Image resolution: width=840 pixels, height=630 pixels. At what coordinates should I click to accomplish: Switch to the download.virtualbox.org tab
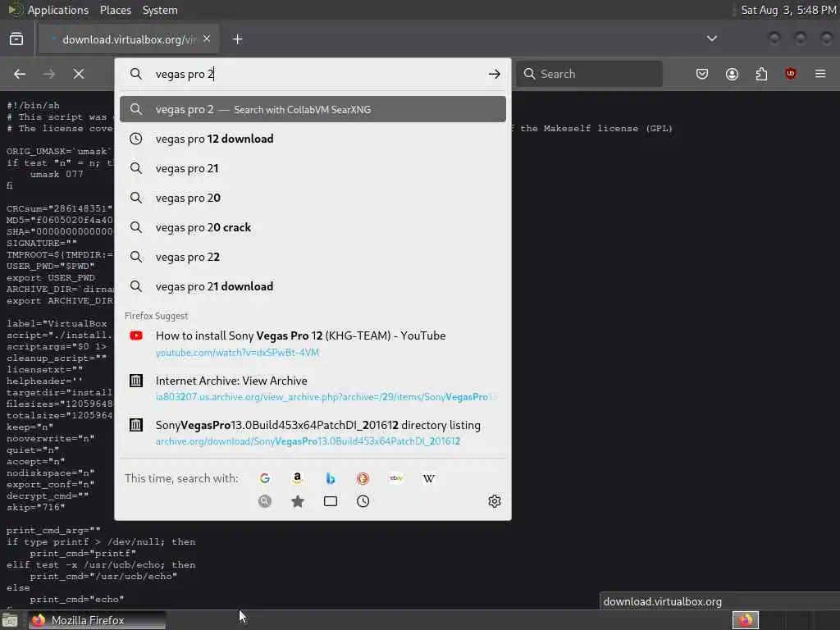click(129, 39)
